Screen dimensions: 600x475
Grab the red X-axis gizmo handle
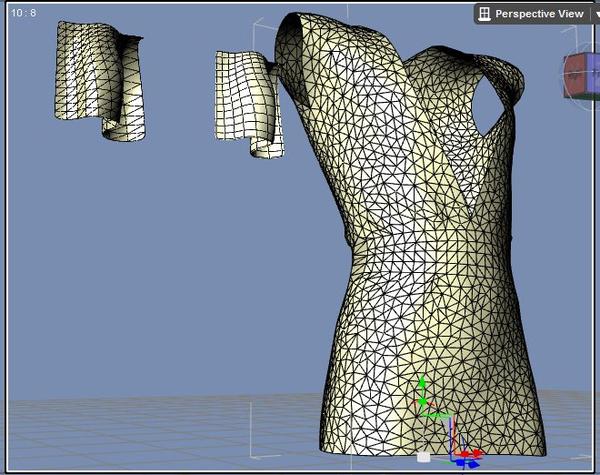(471, 454)
